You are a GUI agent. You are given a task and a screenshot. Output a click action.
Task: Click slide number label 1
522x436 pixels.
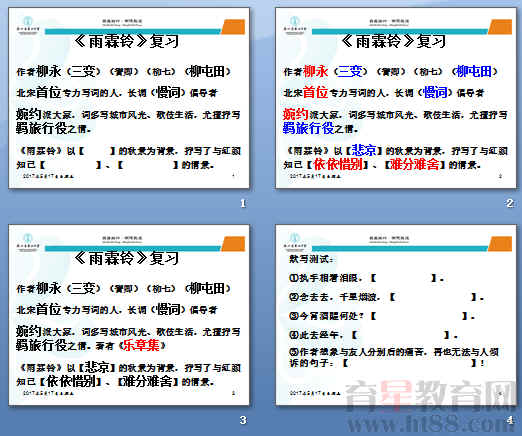[243, 203]
